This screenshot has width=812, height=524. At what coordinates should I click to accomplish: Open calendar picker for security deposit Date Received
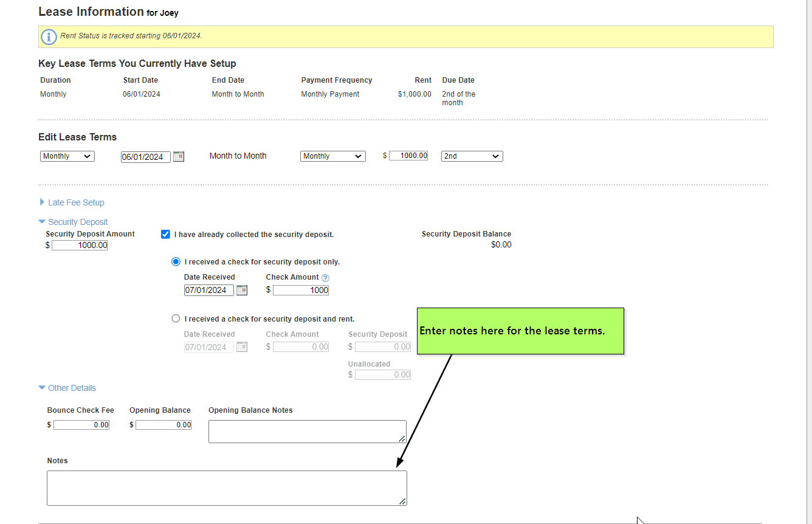[x=241, y=290]
